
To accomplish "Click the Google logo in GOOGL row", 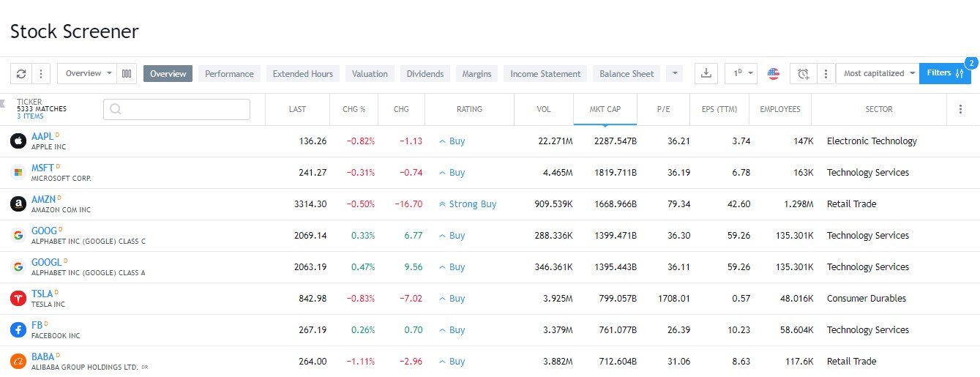I will point(18,267).
